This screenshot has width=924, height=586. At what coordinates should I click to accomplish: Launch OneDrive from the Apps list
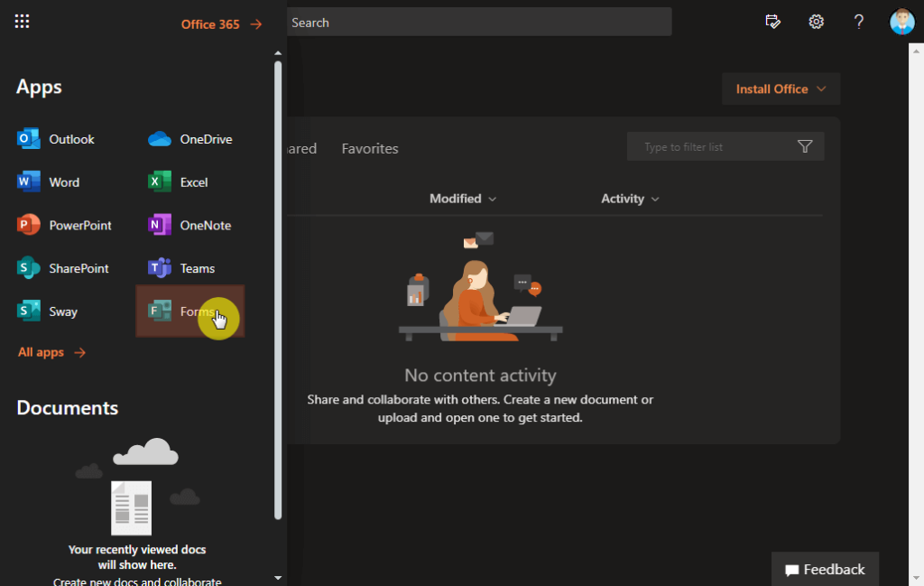[189, 139]
